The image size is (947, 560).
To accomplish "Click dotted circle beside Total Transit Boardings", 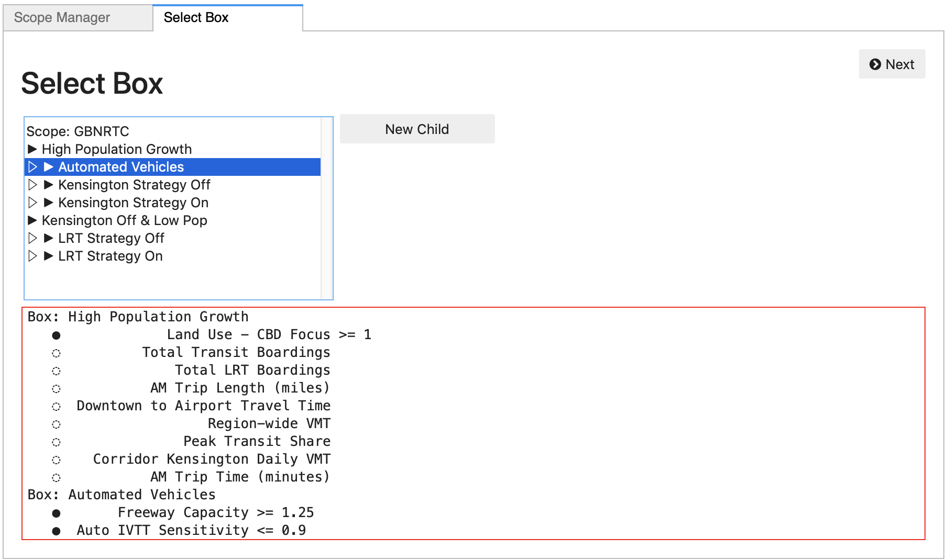I will [56, 353].
